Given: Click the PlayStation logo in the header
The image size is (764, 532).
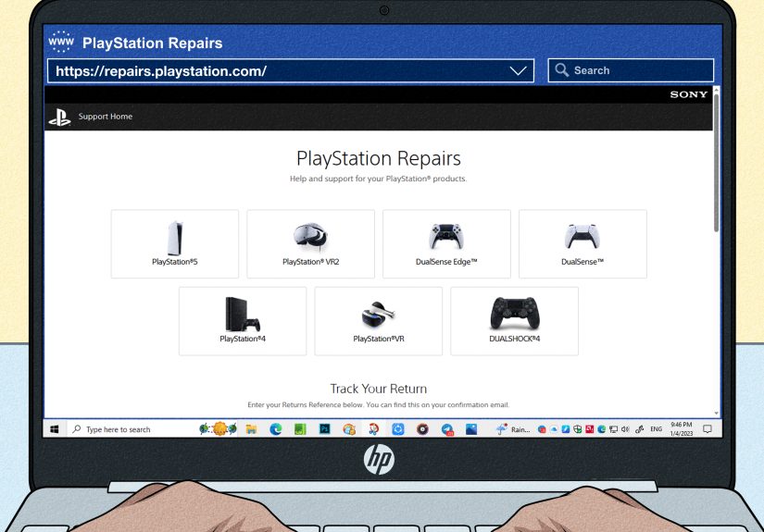Looking at the screenshot, I should (x=59, y=117).
